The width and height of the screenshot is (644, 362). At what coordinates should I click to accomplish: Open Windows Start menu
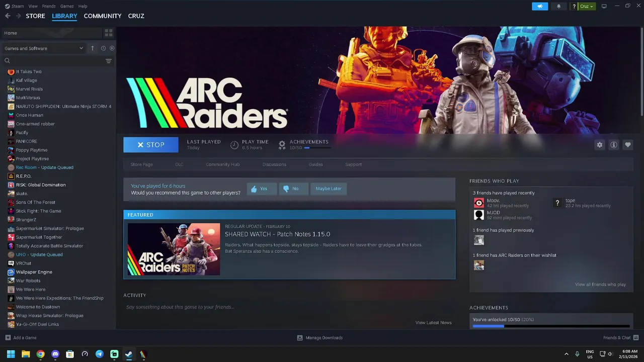(x=11, y=354)
